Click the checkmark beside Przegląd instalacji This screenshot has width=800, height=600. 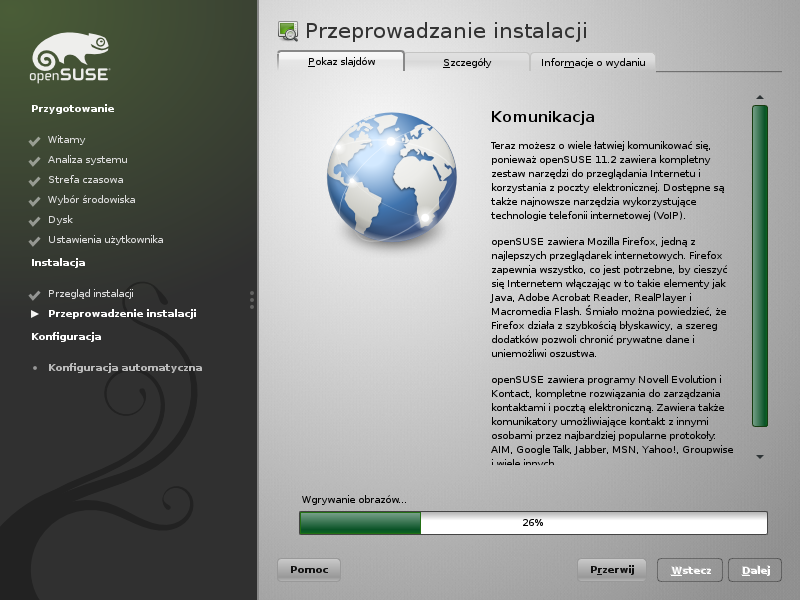pos(35,295)
